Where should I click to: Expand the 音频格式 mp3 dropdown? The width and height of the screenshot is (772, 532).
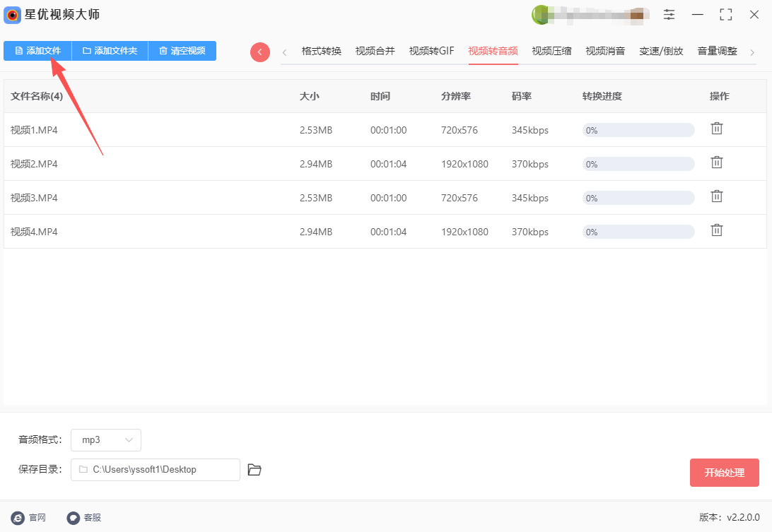(x=106, y=440)
